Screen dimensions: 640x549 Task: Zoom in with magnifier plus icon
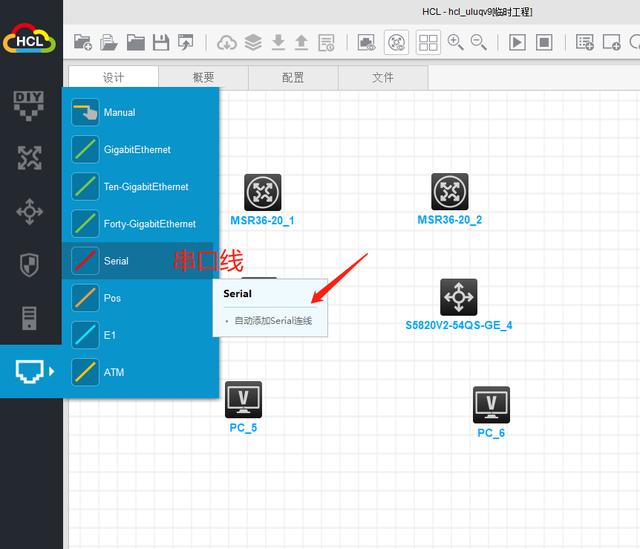point(456,42)
